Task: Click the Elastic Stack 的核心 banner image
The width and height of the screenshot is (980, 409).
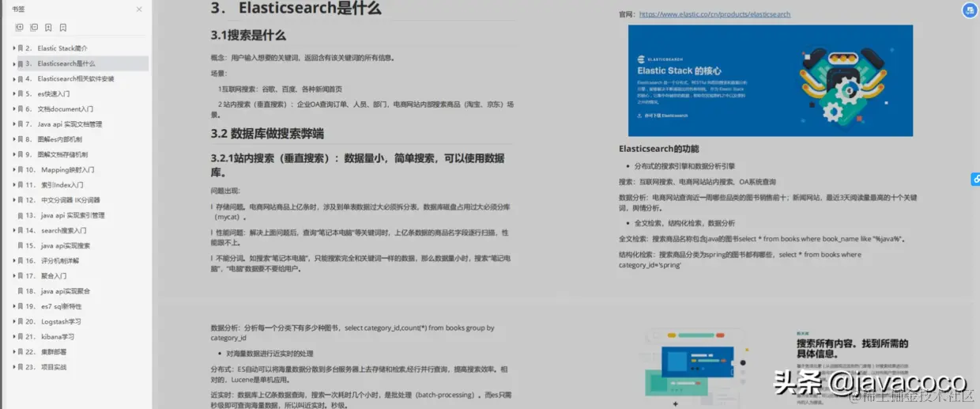Action: coord(771,80)
